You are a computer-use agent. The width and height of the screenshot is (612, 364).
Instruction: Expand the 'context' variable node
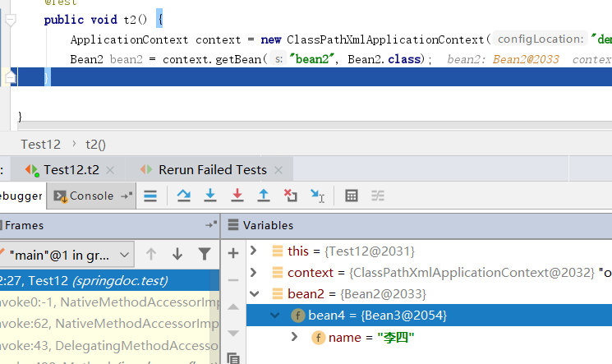[x=253, y=272]
